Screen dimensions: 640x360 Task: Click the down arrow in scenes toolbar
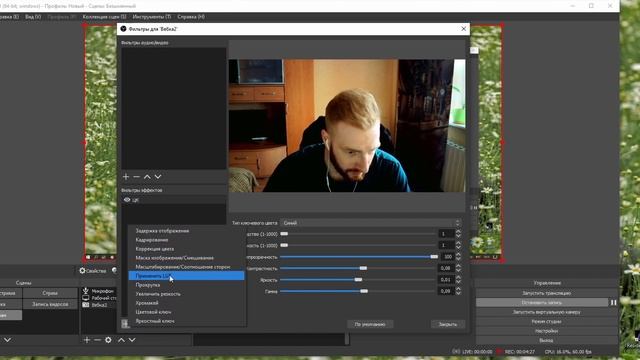click(x=7, y=340)
